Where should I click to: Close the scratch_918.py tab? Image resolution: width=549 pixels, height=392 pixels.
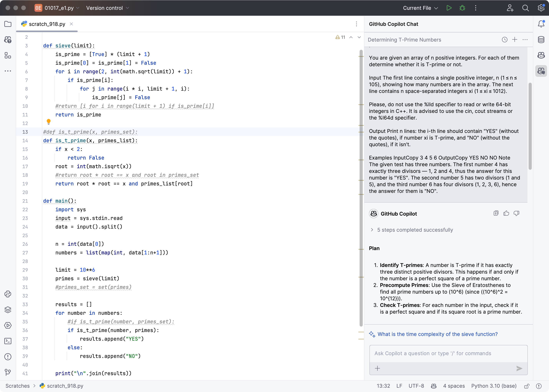pos(71,24)
